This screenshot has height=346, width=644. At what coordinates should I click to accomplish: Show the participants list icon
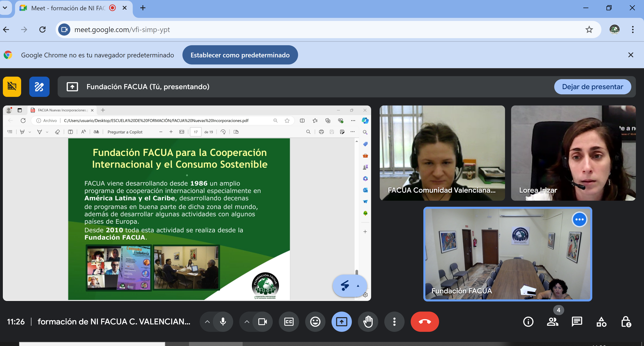click(553, 322)
